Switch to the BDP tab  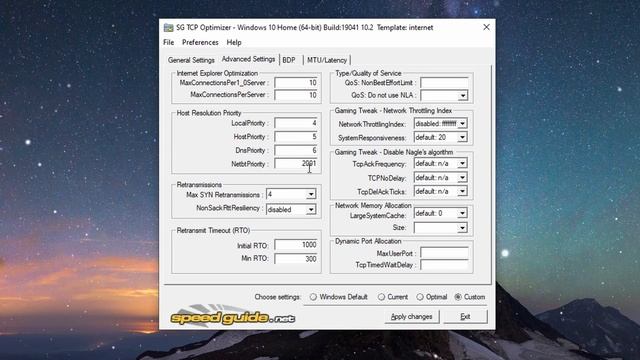point(289,60)
